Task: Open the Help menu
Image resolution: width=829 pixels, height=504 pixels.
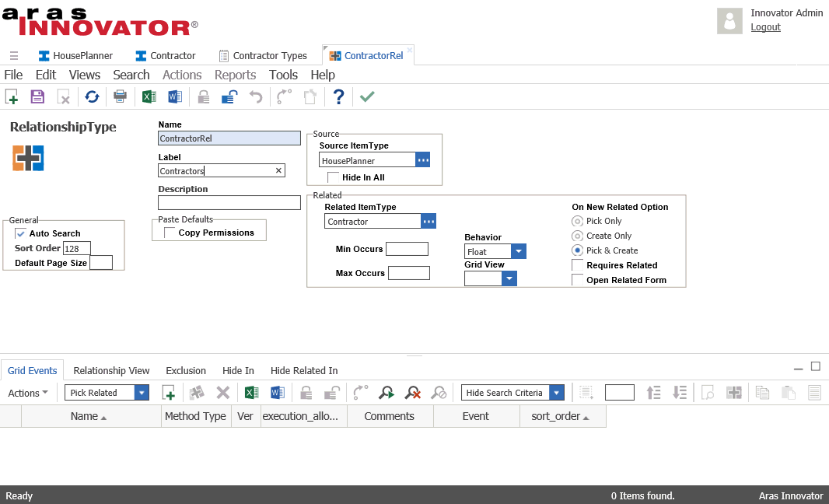Action: 323,75
